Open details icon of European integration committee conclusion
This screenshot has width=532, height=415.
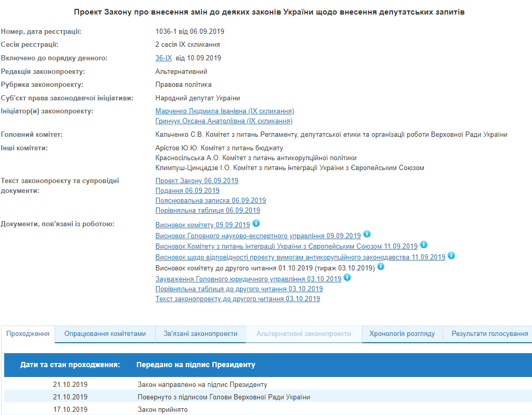423,244
